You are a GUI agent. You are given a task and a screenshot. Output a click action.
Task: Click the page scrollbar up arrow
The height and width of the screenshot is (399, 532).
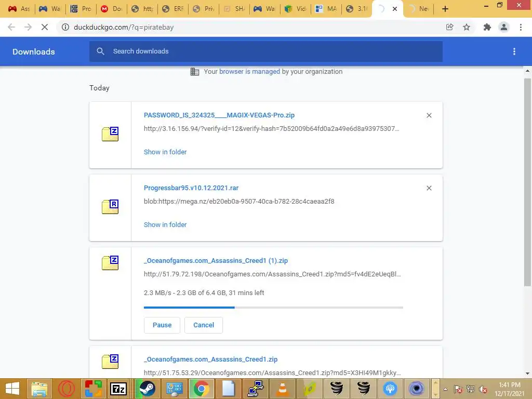(x=528, y=71)
